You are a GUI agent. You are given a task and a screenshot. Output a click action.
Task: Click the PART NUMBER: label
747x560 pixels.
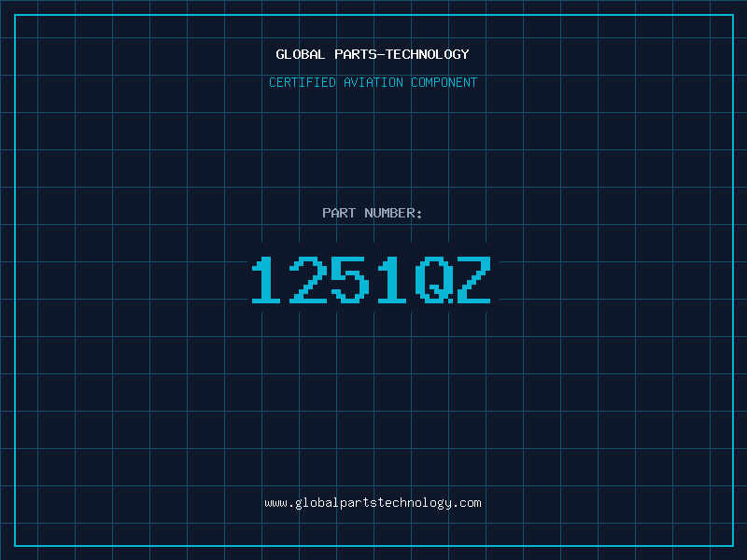(x=372, y=213)
